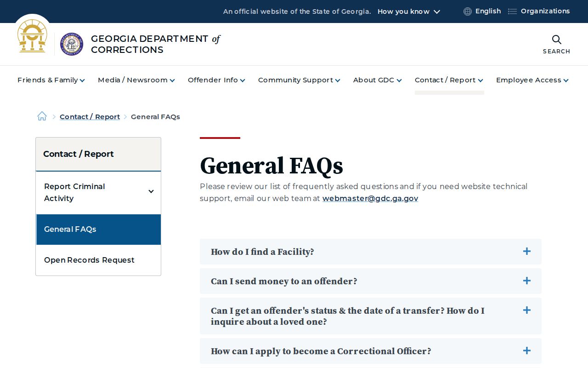Click the Georgia state arch logo
Image resolution: width=588 pixels, height=368 pixels.
[32, 36]
